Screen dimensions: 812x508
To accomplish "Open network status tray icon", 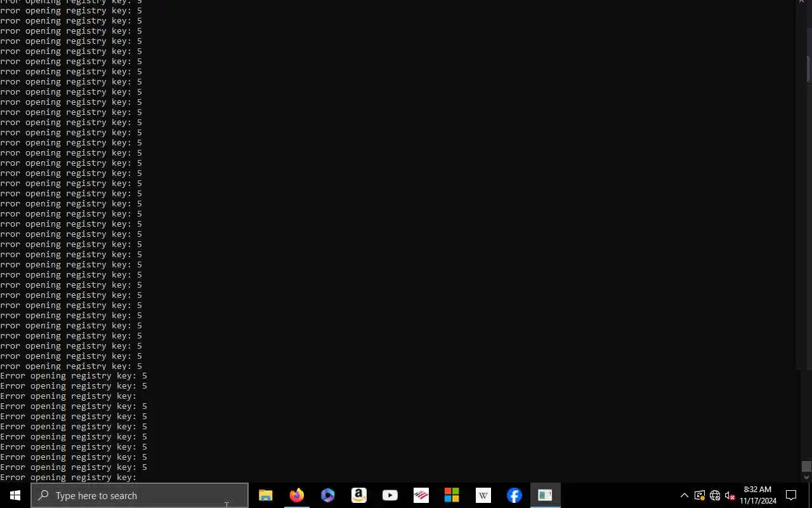I will point(715,495).
